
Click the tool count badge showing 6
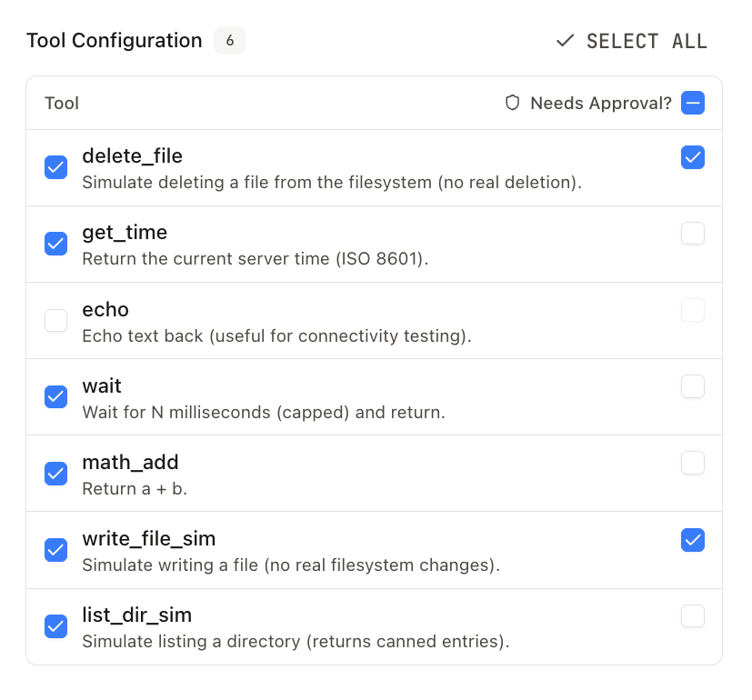pos(230,41)
